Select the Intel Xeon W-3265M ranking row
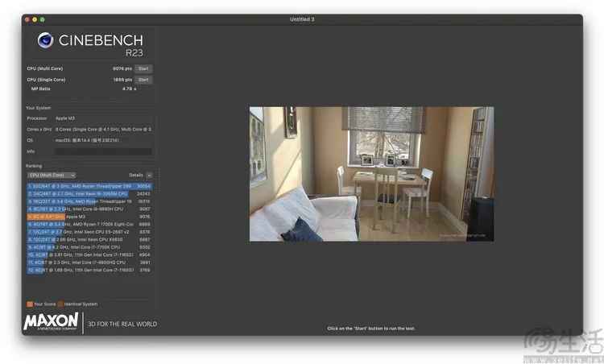604x364 pixels. [x=89, y=194]
